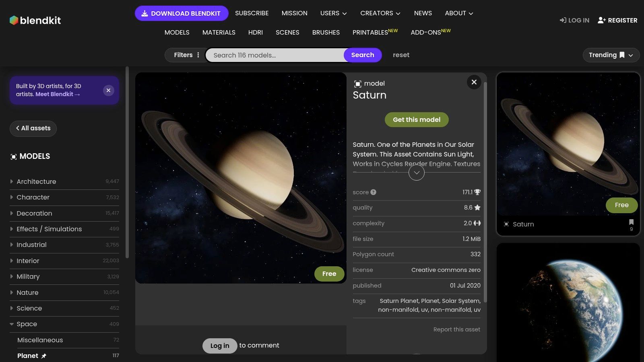This screenshot has height=362, width=644.
Task: Click reset search link
Action: point(401,55)
